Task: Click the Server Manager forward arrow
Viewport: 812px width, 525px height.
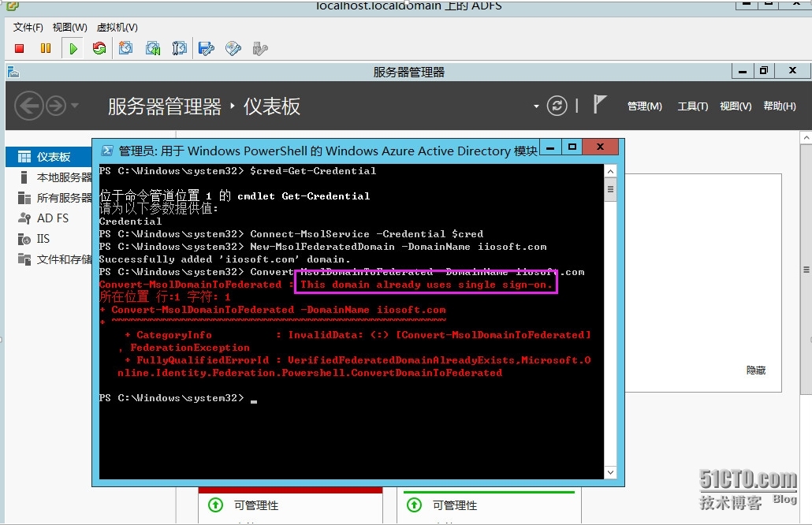Action: tap(56, 106)
